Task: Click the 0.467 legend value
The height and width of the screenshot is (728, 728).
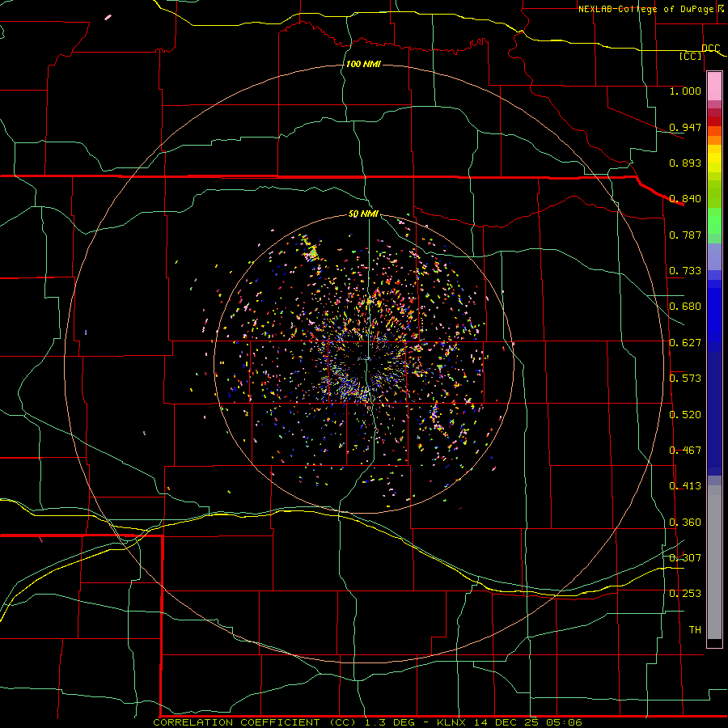Action: pyautogui.click(x=685, y=451)
